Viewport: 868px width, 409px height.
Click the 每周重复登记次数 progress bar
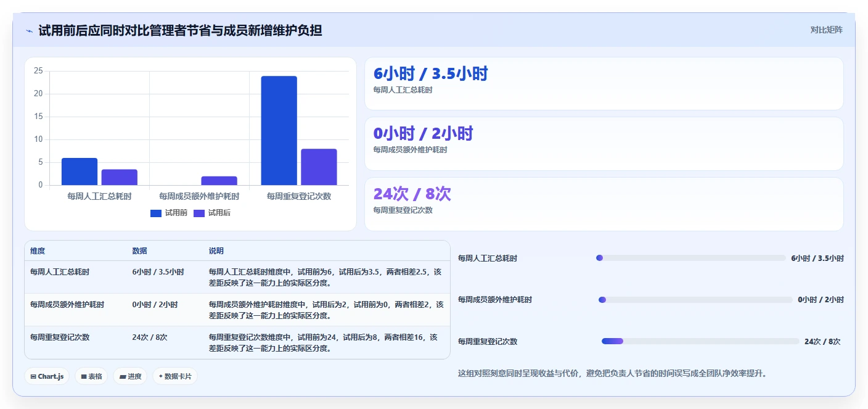[700, 341]
